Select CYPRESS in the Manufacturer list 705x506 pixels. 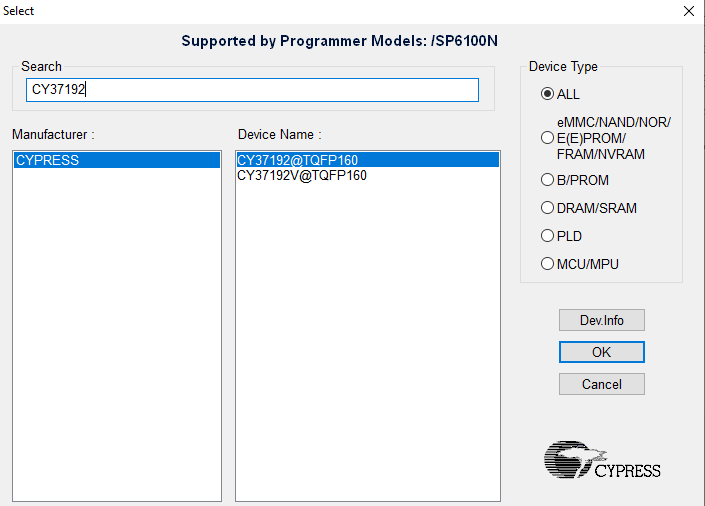[116, 160]
